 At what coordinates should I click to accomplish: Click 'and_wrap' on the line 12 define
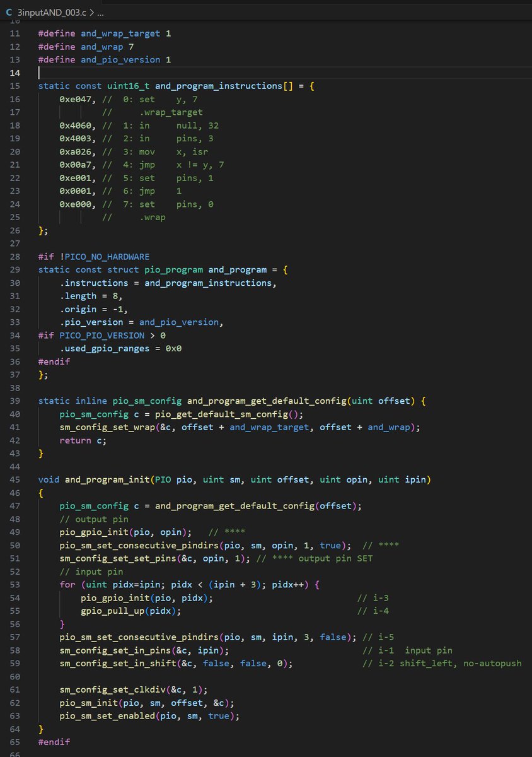101,46
